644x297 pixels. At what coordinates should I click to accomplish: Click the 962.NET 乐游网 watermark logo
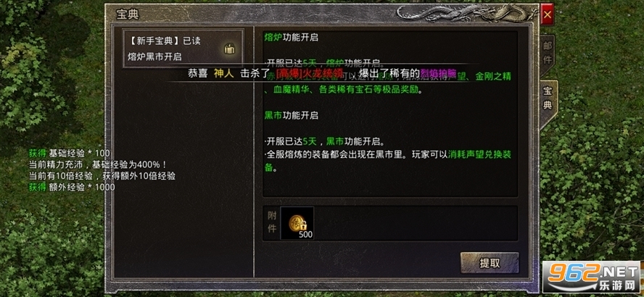pyautogui.click(x=593, y=277)
